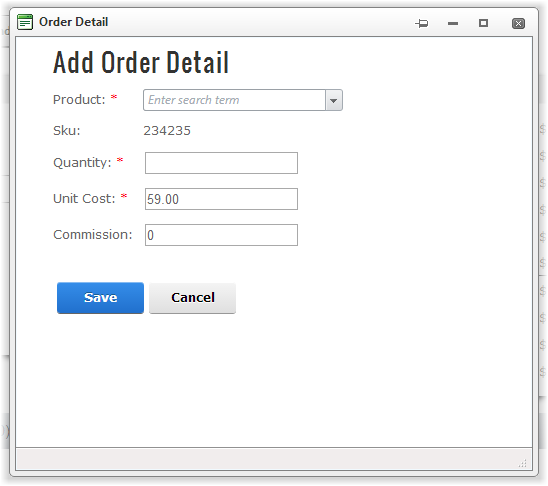Image resolution: width=548 pixels, height=486 pixels.
Task: Click the Commission field label
Action: (93, 235)
